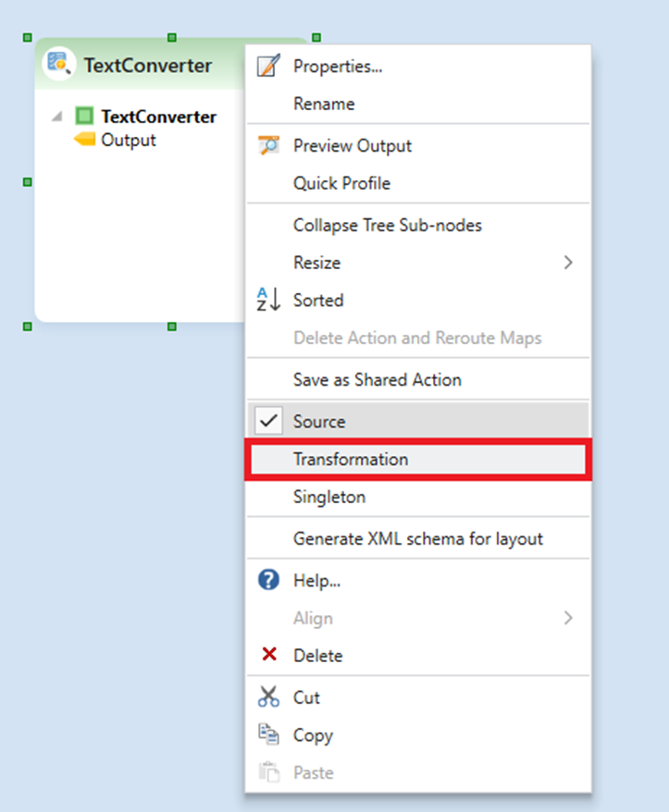The image size is (669, 812).
Task: Choose Generate XML schema for layout
Action: (x=417, y=538)
